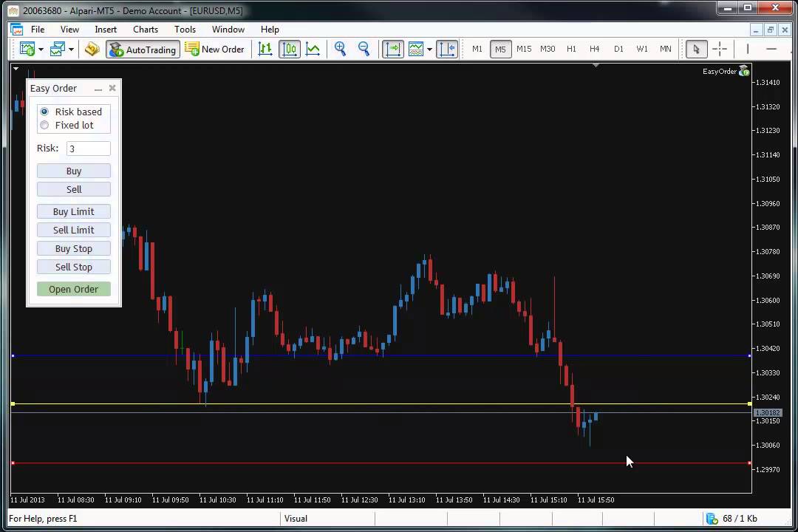Click the Buy Limit button
The height and width of the screenshot is (532, 798).
(x=74, y=212)
